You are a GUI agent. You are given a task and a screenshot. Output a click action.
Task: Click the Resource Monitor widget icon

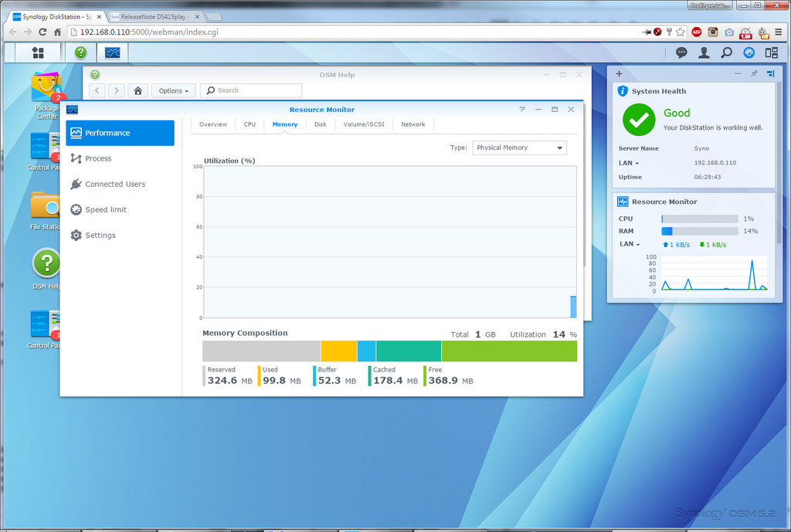point(623,202)
